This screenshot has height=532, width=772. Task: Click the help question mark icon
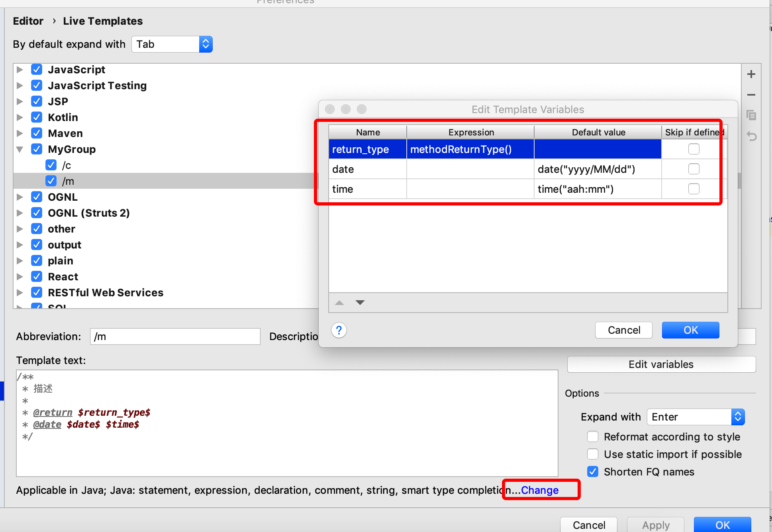click(339, 330)
